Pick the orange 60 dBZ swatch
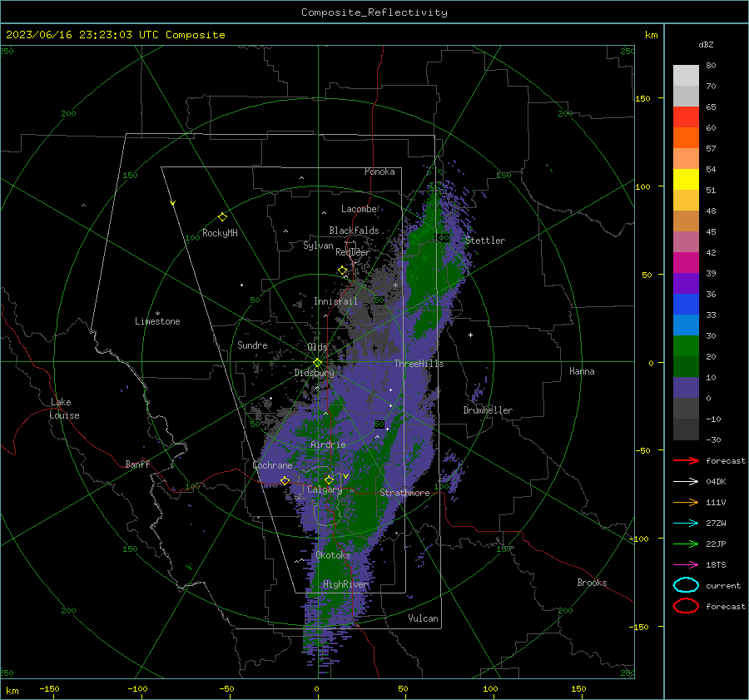Image resolution: width=749 pixels, height=700 pixels. coord(686,137)
